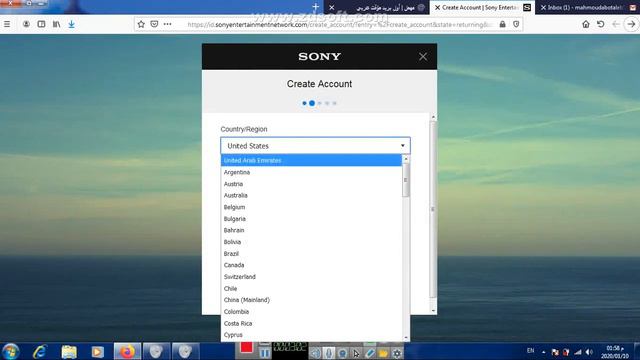Screen dimensions: 640x360
Task: Open taskbar clock and date
Action: pyautogui.click(x=614, y=352)
